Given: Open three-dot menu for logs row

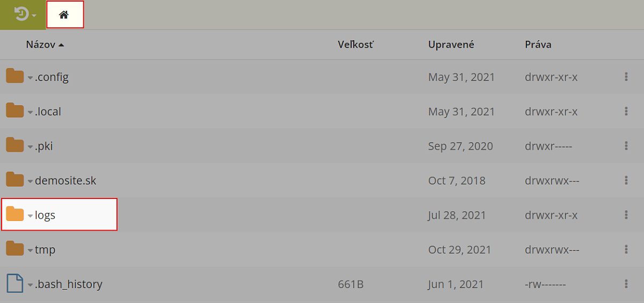Looking at the screenshot, I should pyautogui.click(x=626, y=215).
